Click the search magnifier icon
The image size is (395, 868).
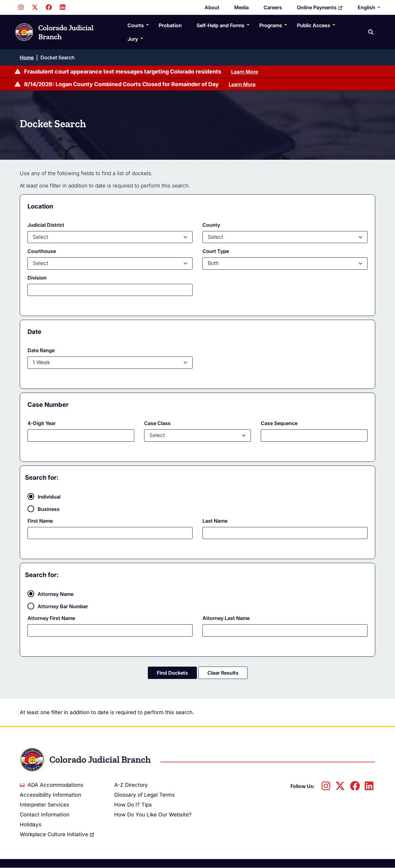pos(371,32)
